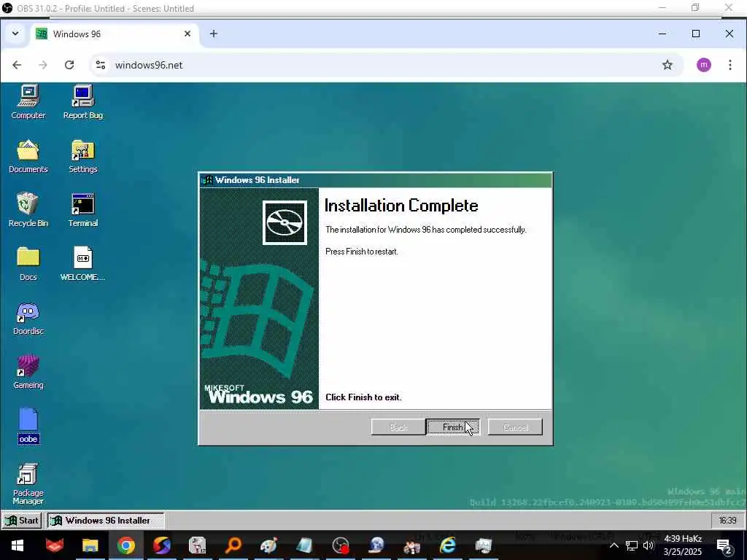Open the Recycle Bin icon
Viewport: 747px width, 560px height.
[x=28, y=210]
